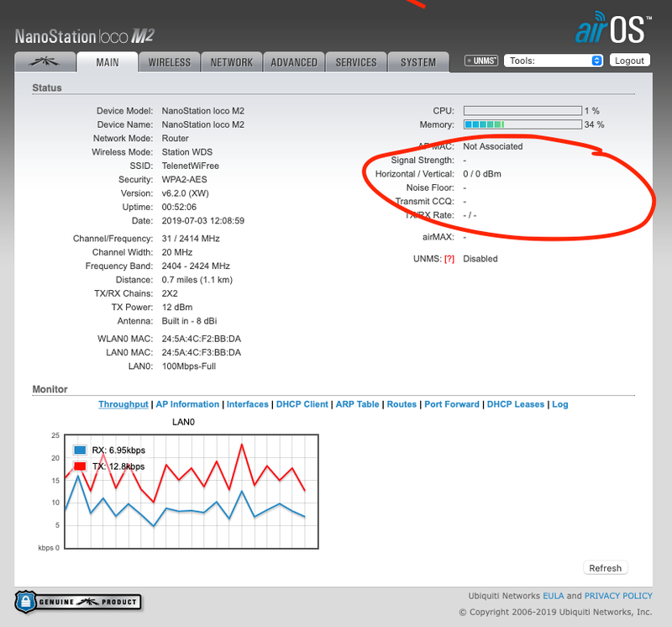View the DHCP Client link
672x627 pixels.
tap(302, 404)
